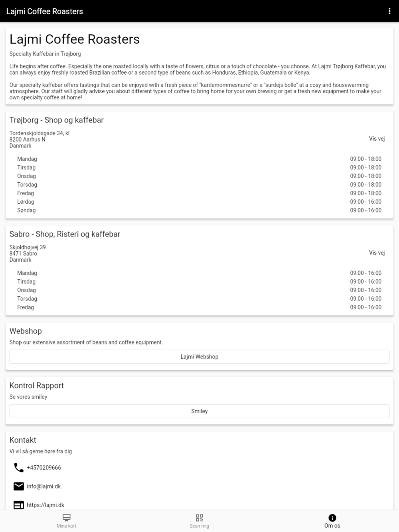Email info@lajmi.dk

(x=44, y=486)
